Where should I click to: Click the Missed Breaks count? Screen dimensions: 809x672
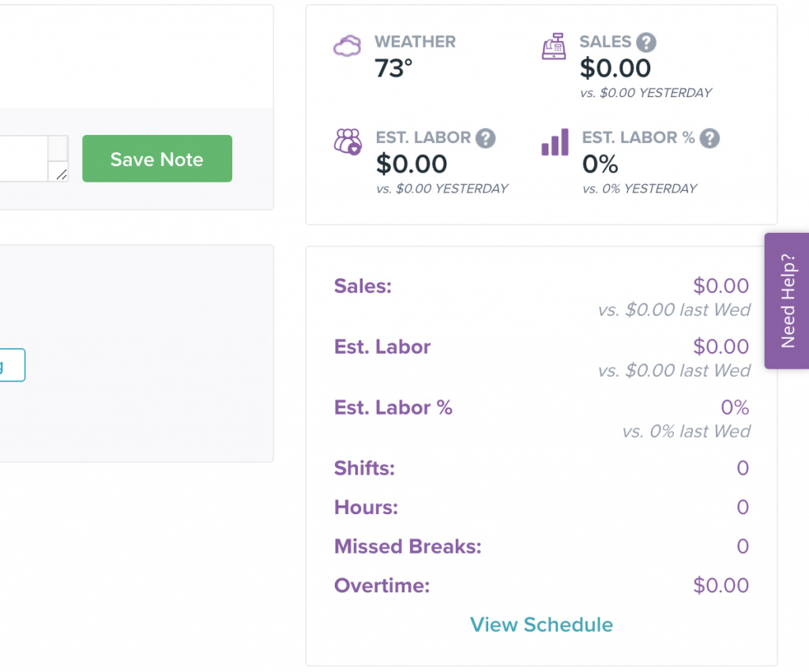click(743, 546)
